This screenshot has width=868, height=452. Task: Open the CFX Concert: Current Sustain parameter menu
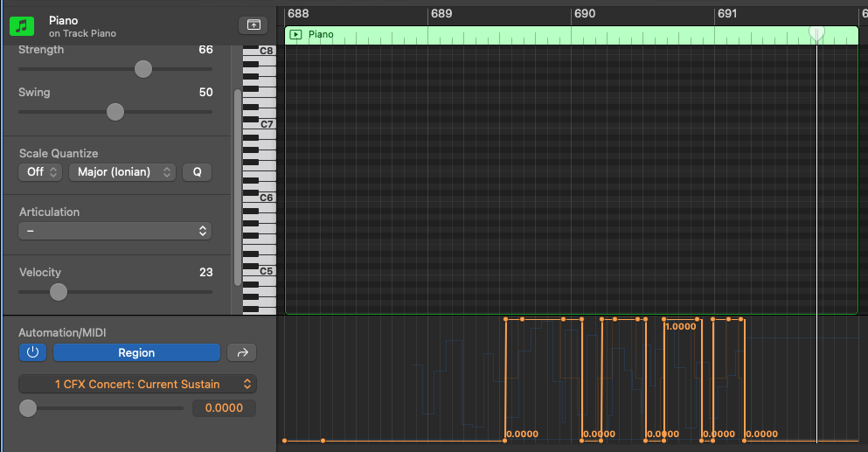tap(137, 384)
